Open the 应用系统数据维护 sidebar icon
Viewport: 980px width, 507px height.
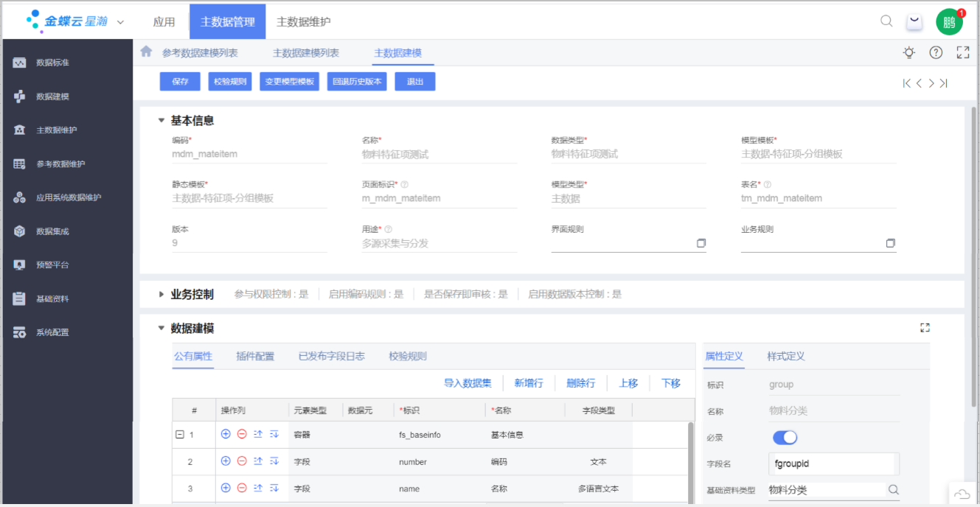coord(20,197)
